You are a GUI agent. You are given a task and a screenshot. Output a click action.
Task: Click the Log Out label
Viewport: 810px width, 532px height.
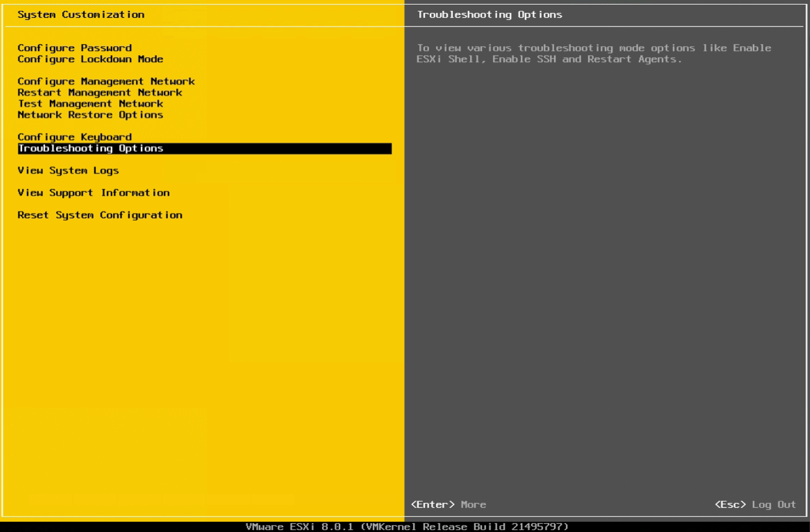coord(773,504)
